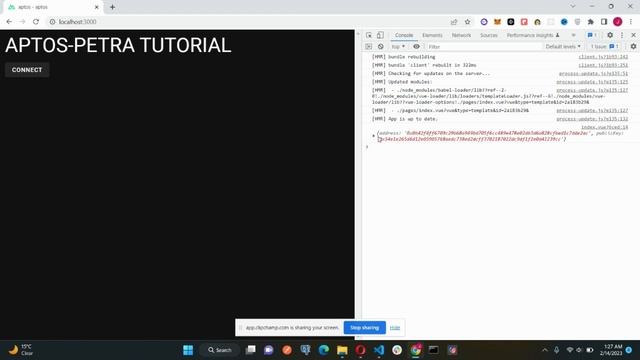Open the weather widget showing 15°C
The width and height of the screenshot is (640, 360).
click(x=20, y=350)
